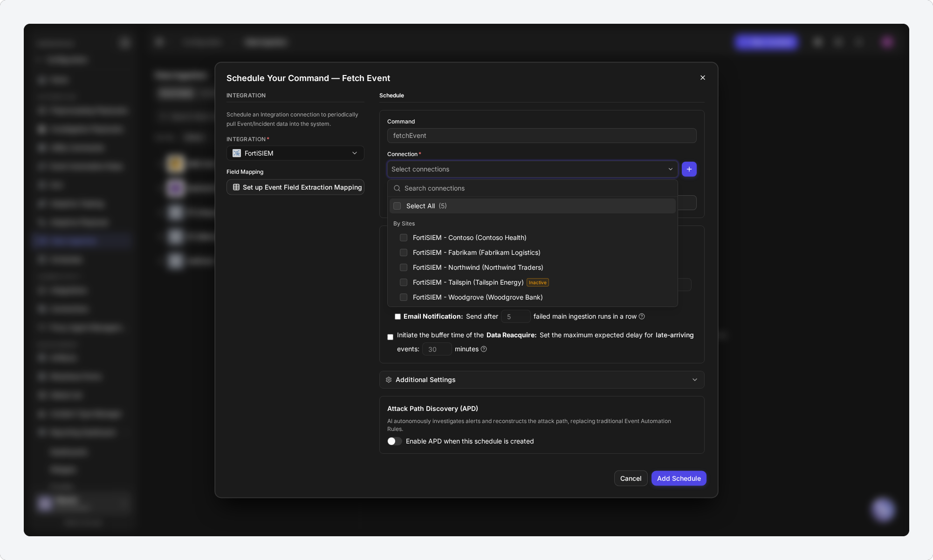Click the fetchEvent Command field
This screenshot has width=933, height=560.
[x=542, y=136]
